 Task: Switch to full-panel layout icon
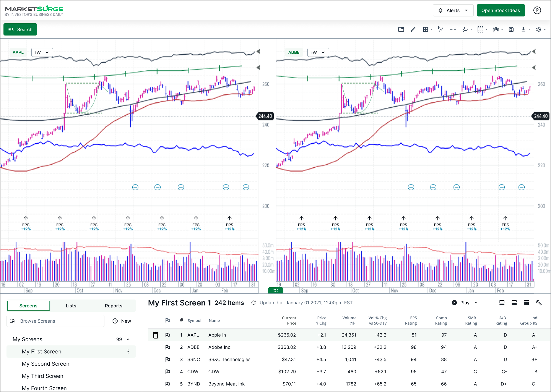click(x=526, y=303)
